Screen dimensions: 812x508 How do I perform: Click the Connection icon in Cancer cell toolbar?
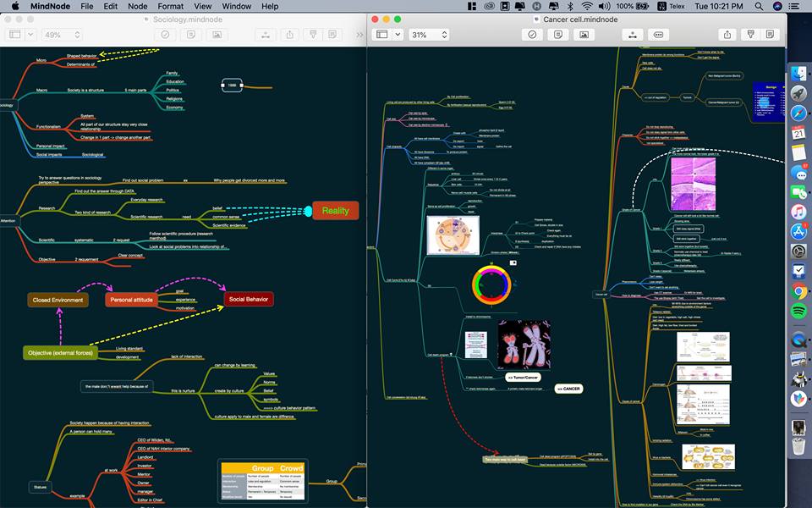[633, 35]
